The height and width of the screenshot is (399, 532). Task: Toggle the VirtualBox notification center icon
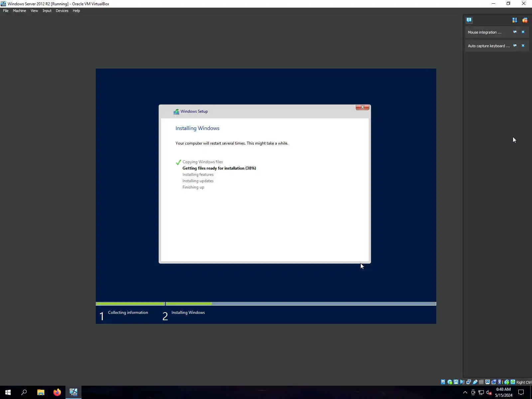pos(469,20)
